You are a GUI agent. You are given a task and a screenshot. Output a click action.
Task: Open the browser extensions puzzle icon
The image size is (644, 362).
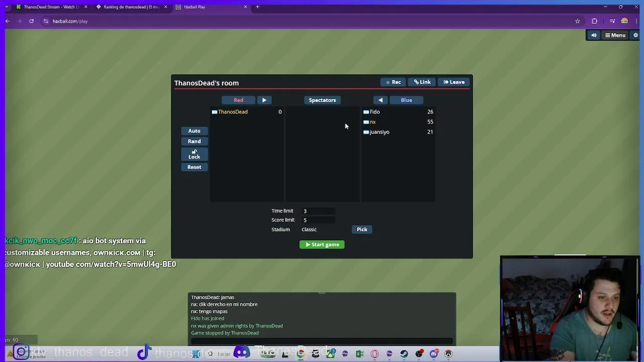coord(595,21)
